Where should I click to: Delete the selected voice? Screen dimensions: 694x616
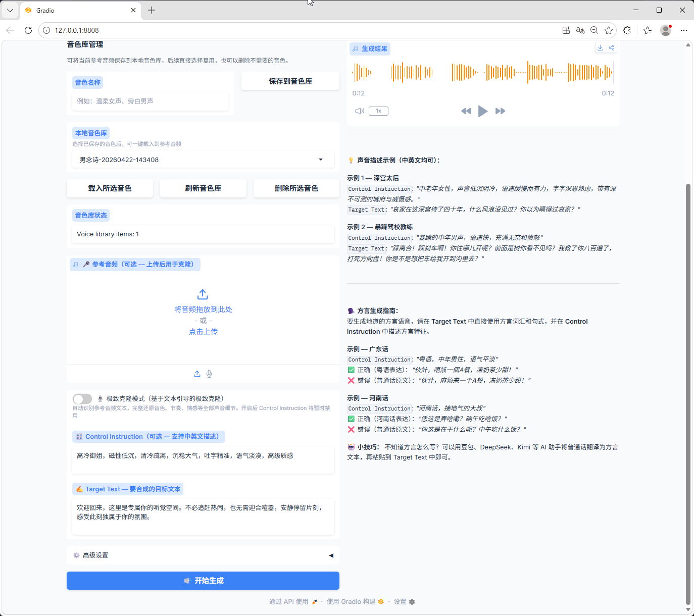[296, 188]
